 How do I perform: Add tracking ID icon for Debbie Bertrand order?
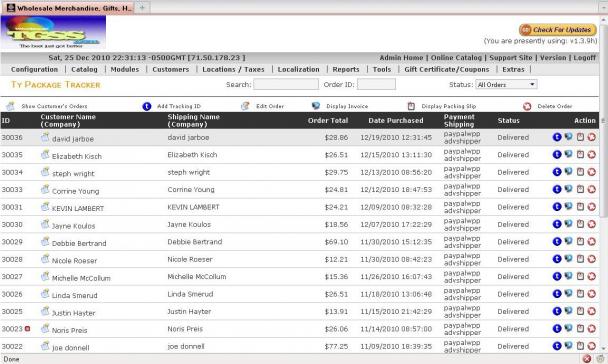tap(557, 242)
